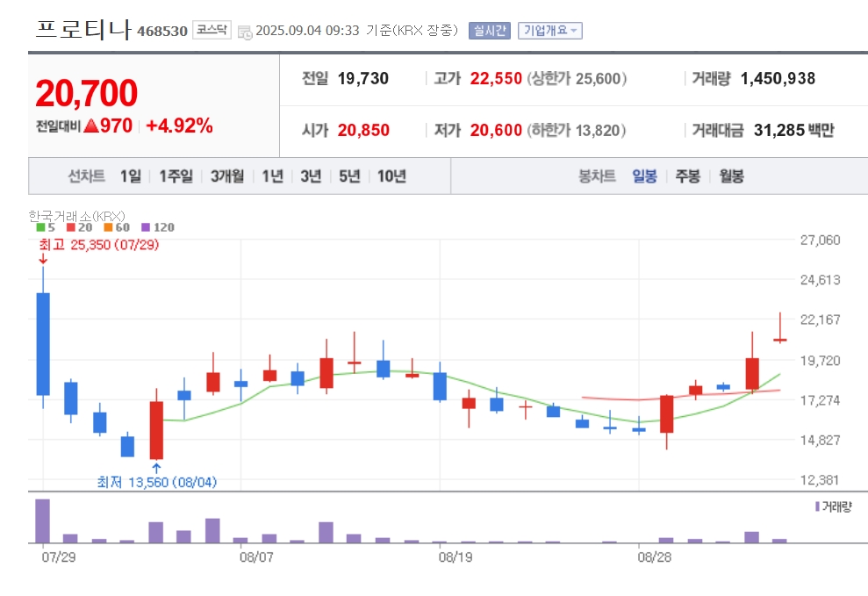The height and width of the screenshot is (596, 868).
Task: Click the blue arrow above 최저 13,560
Action: 156,468
